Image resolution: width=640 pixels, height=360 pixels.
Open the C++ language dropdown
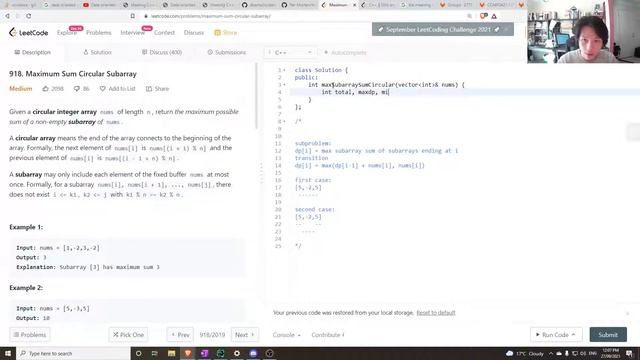(290, 52)
